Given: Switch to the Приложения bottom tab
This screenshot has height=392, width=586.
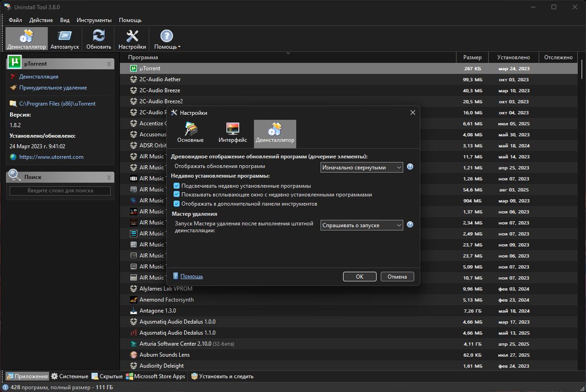Looking at the screenshot, I should [27, 376].
